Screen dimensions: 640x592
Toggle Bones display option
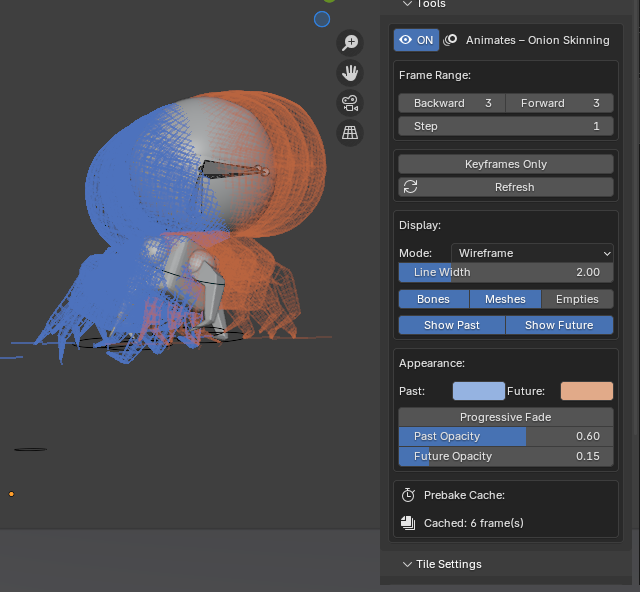(x=433, y=299)
